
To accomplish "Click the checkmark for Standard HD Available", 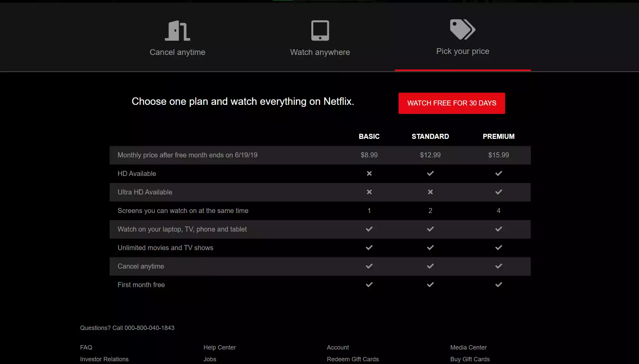I will (430, 174).
